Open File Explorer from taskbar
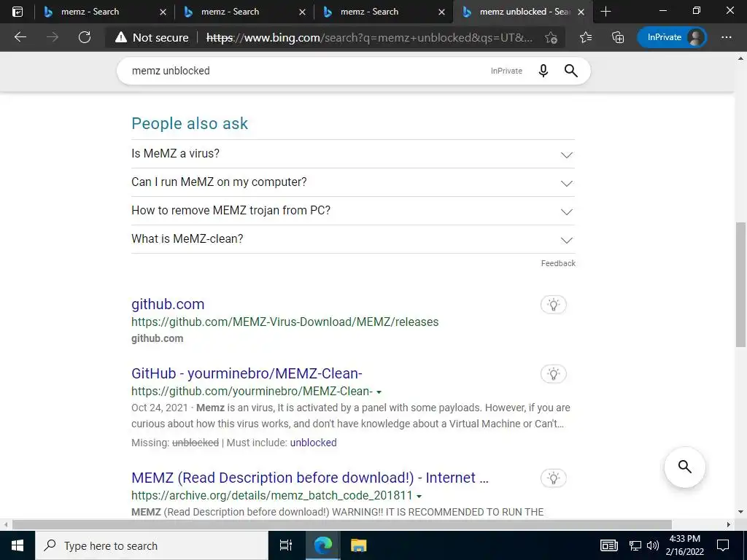 (358, 545)
